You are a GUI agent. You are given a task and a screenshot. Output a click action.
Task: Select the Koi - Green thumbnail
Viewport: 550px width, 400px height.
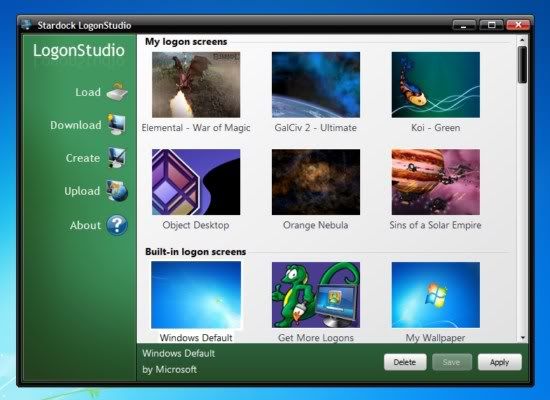pos(436,85)
